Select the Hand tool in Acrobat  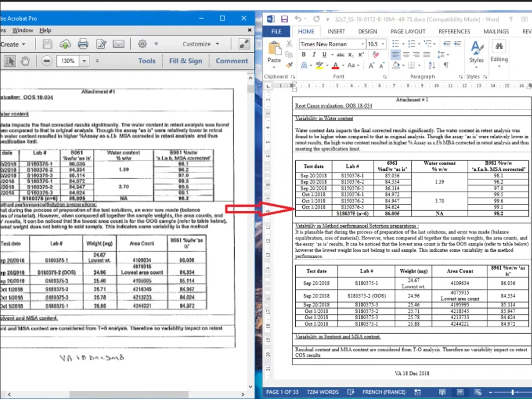(x=25, y=61)
